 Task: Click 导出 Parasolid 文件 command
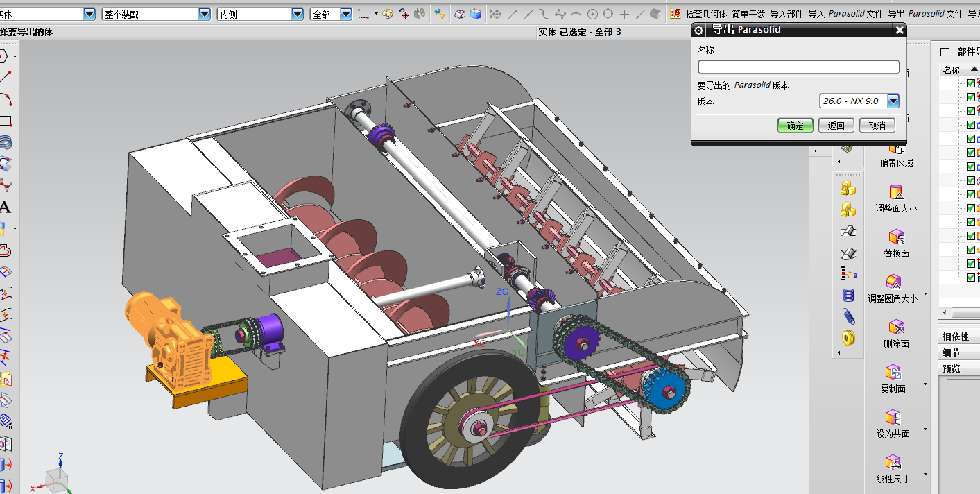(x=925, y=14)
